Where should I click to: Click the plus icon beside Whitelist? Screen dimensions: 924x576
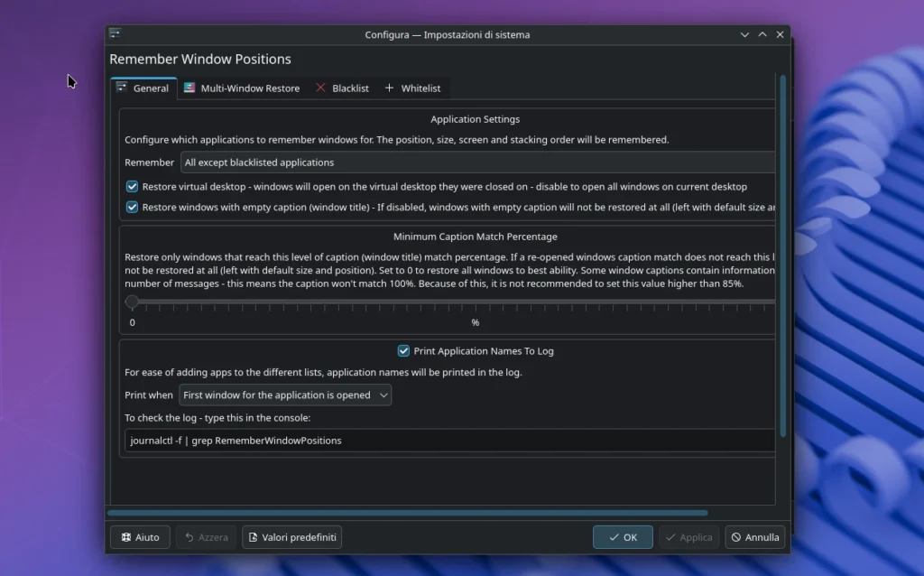point(389,88)
